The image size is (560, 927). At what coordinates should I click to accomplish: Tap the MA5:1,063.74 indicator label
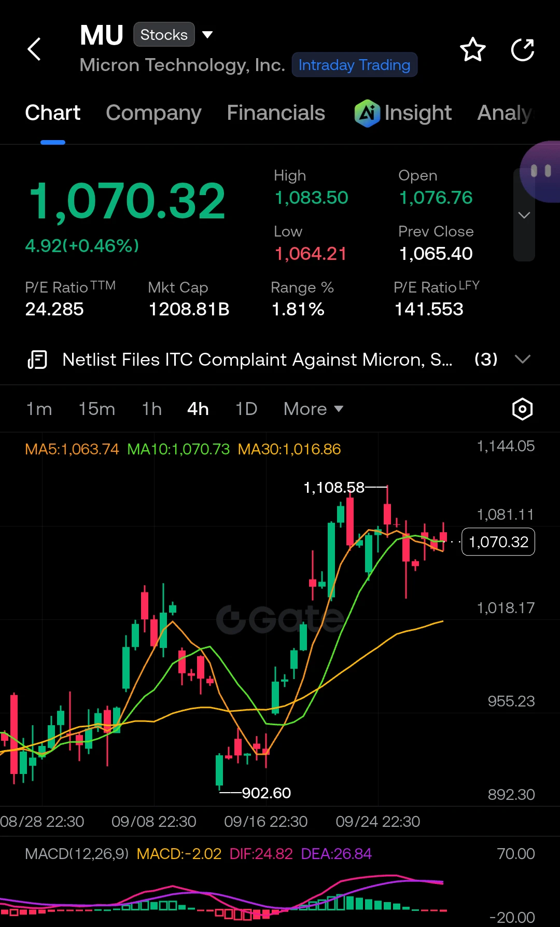[72, 449]
